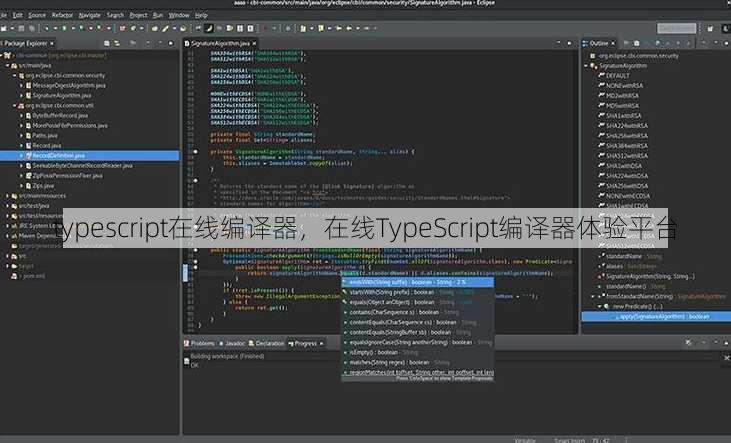Switch to the Javadoc tab
The image size is (731, 443).
[232, 344]
